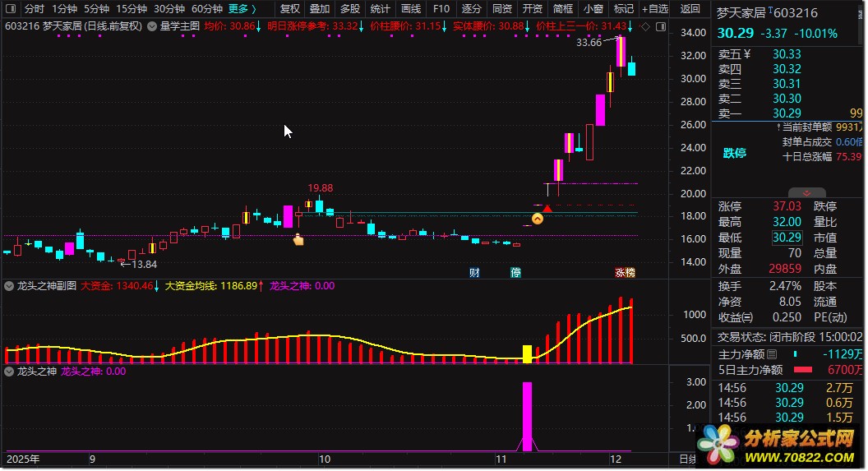Click 叠加 overlay button
This screenshot has width=868, height=471.
pyautogui.click(x=320, y=9)
